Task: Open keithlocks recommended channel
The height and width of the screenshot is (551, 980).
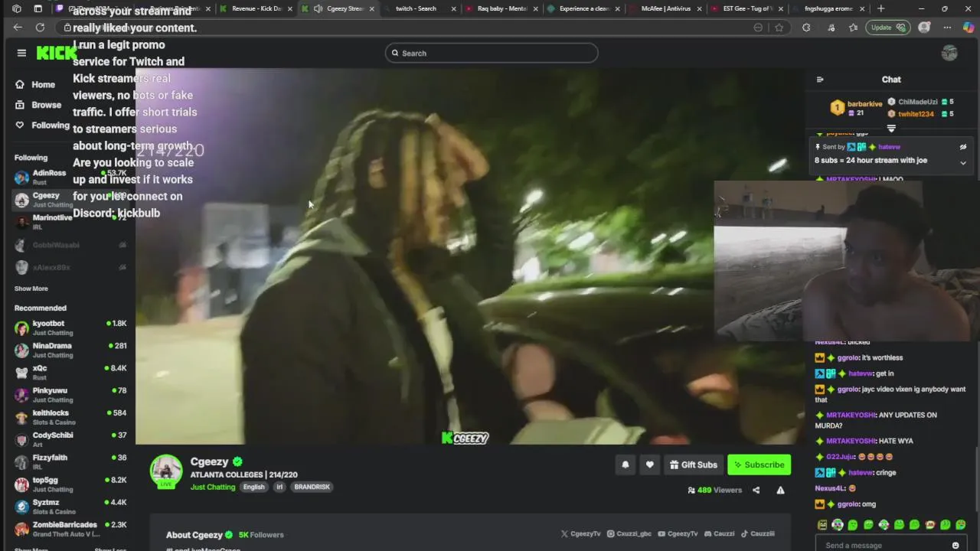Action: coord(70,417)
